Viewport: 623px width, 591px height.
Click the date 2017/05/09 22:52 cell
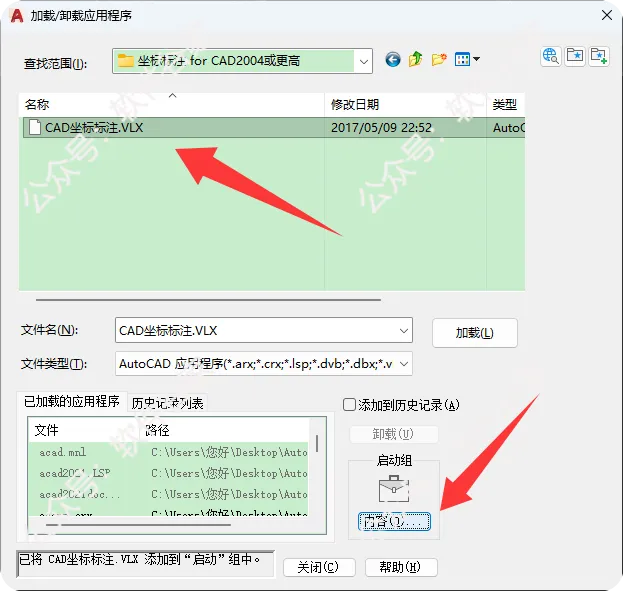tap(381, 128)
